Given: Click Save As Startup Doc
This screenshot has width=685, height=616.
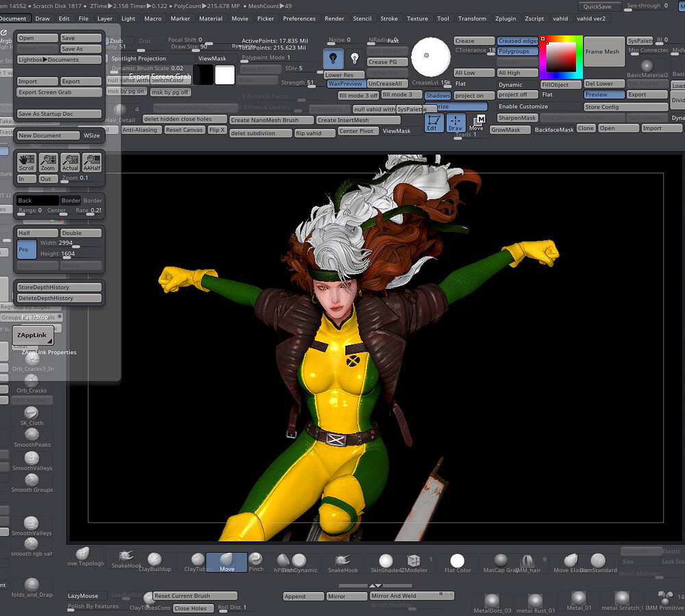Looking at the screenshot, I should [x=60, y=114].
